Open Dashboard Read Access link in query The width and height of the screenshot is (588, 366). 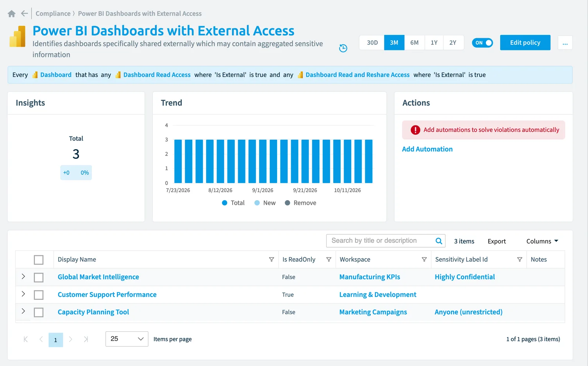(157, 75)
